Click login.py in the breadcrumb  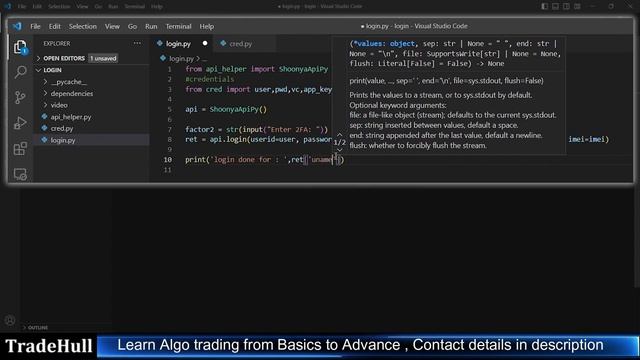181,58
